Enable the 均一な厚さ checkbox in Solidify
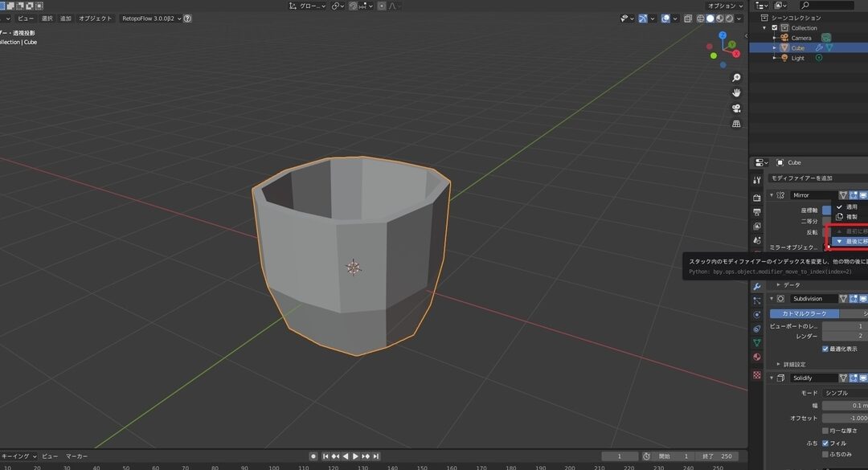 (x=825, y=431)
